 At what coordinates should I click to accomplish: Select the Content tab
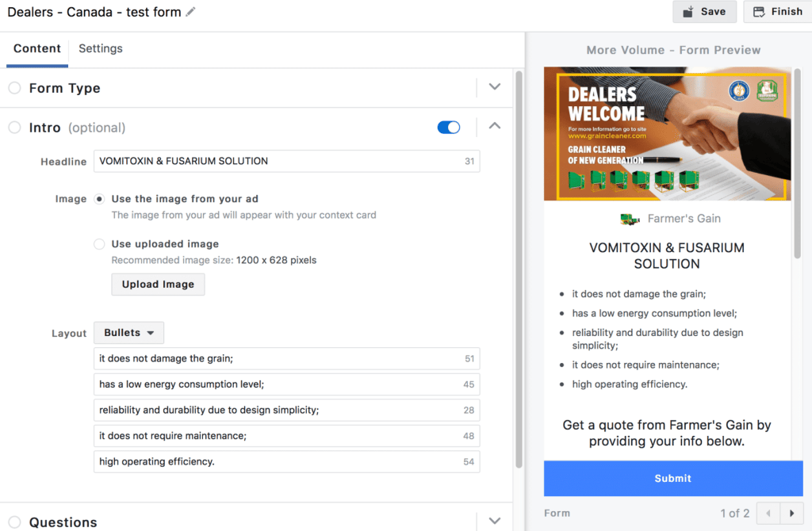coord(37,48)
